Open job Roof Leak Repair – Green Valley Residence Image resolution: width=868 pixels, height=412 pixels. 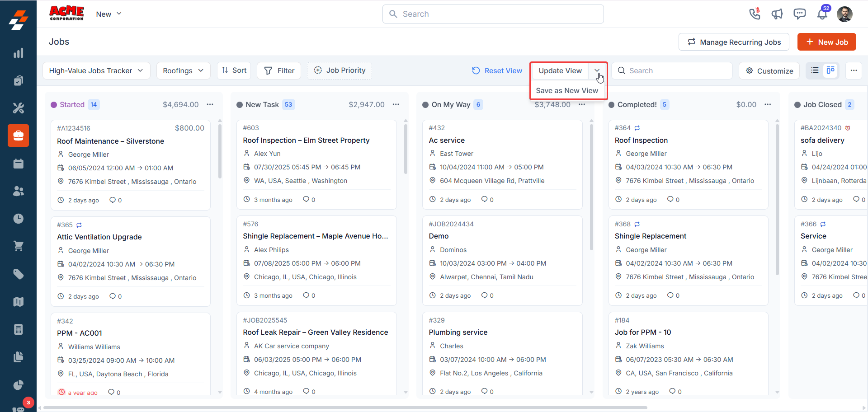tap(315, 332)
